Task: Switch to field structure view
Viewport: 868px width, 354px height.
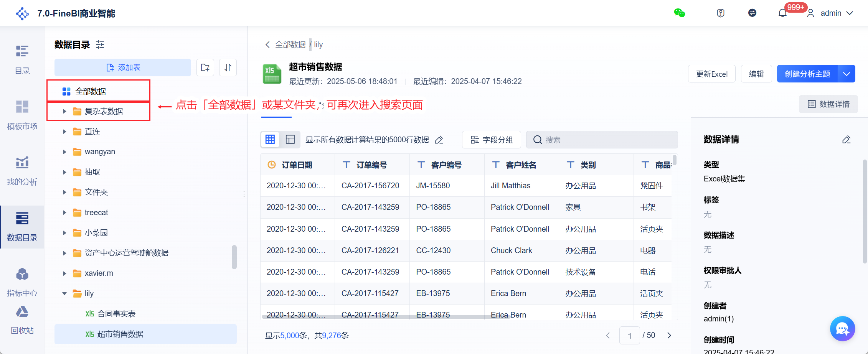Action: coord(290,139)
